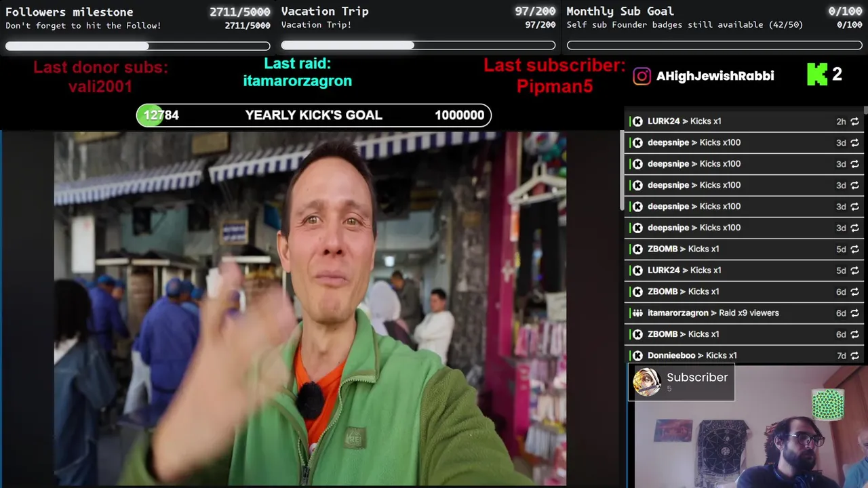Replay the Donnieeboo Kicks event
Screen dimensions: 868x488
click(854, 356)
